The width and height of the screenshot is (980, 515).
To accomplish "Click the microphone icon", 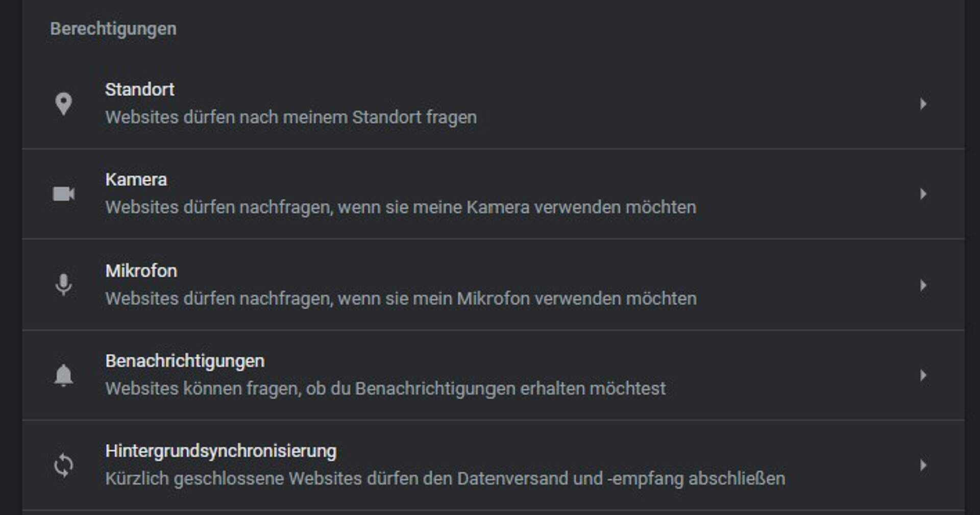I will coord(63,285).
